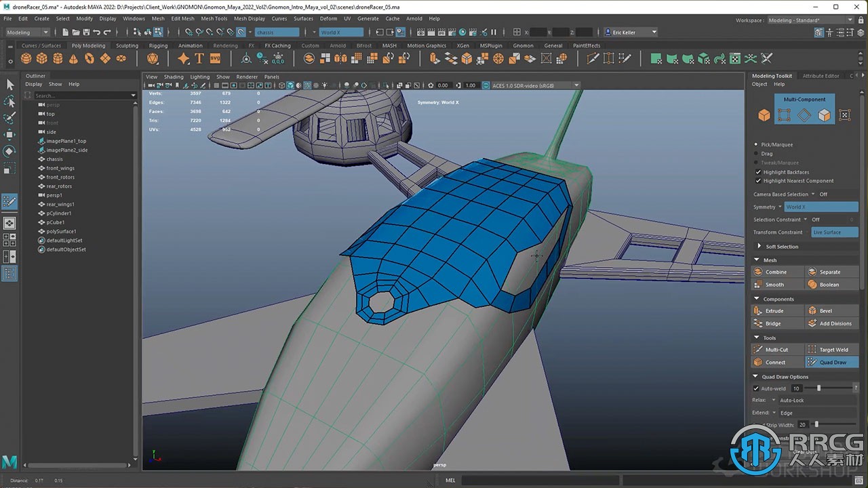868x488 pixels.
Task: Select the arrow Select tool in toolbox
Action: tap(9, 84)
